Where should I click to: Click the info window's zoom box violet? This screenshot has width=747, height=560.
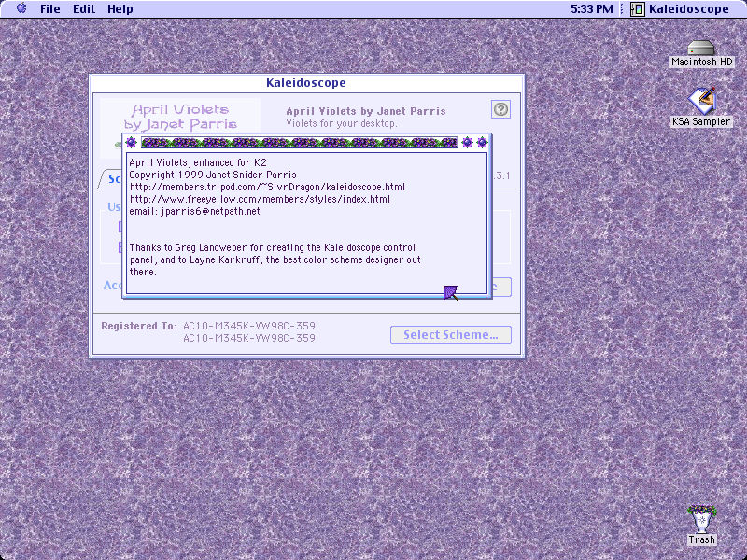pos(468,142)
